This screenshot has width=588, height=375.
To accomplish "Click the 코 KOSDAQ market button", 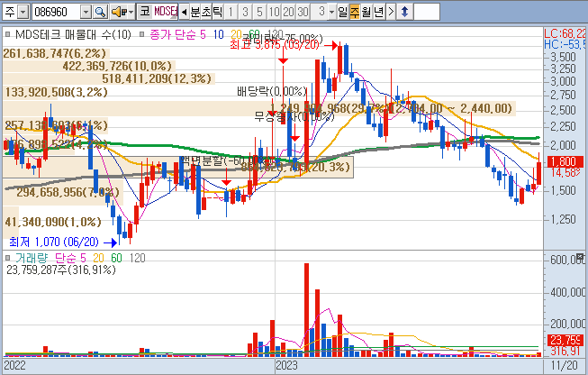I will (145, 12).
